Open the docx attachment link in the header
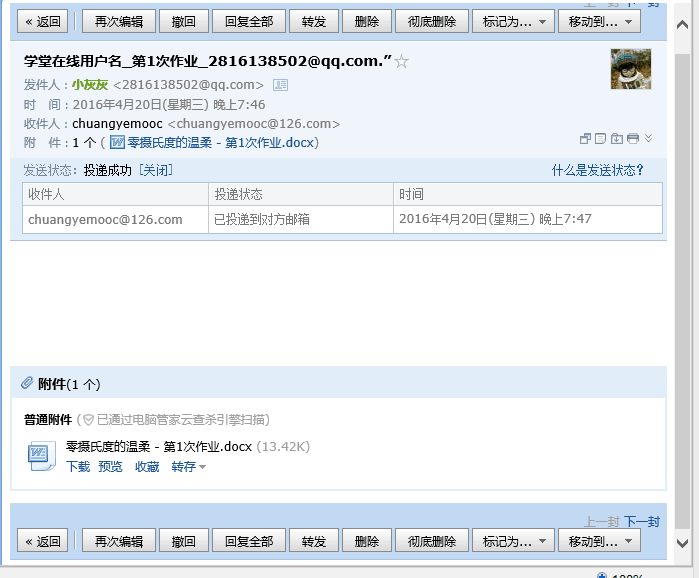This screenshot has height=578, width=699. 221,143
